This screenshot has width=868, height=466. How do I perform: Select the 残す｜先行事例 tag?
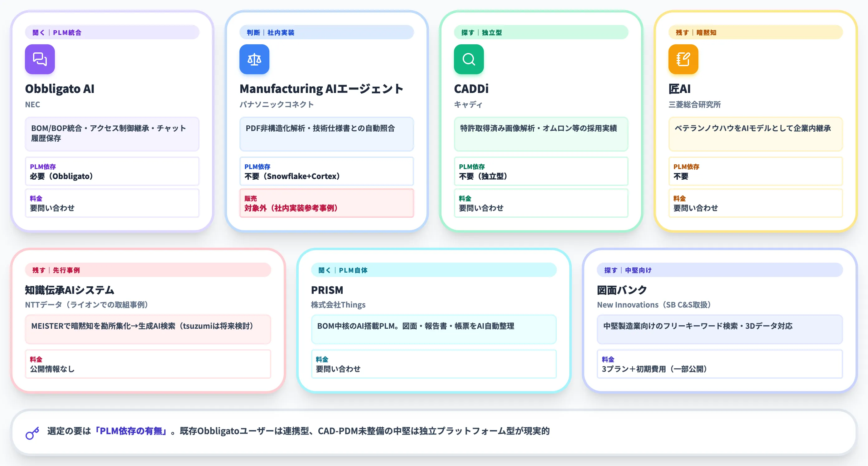(x=148, y=270)
